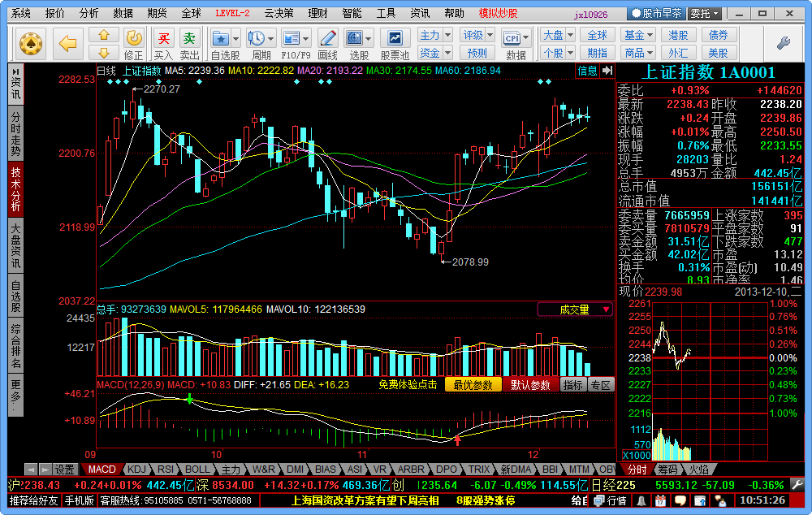Screen dimensions: 812x515
Task: Click the wrench icon beside 日经225 ticker
Action: [x=797, y=486]
